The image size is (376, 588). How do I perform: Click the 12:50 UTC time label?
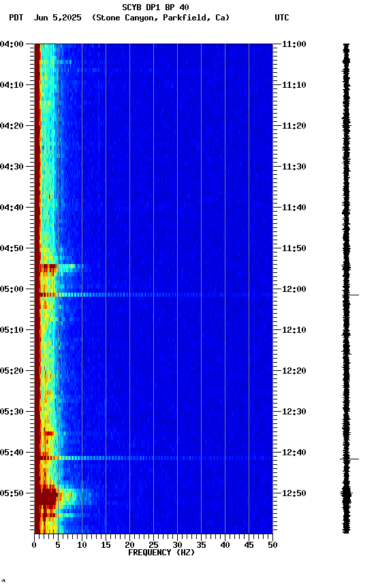[294, 493]
